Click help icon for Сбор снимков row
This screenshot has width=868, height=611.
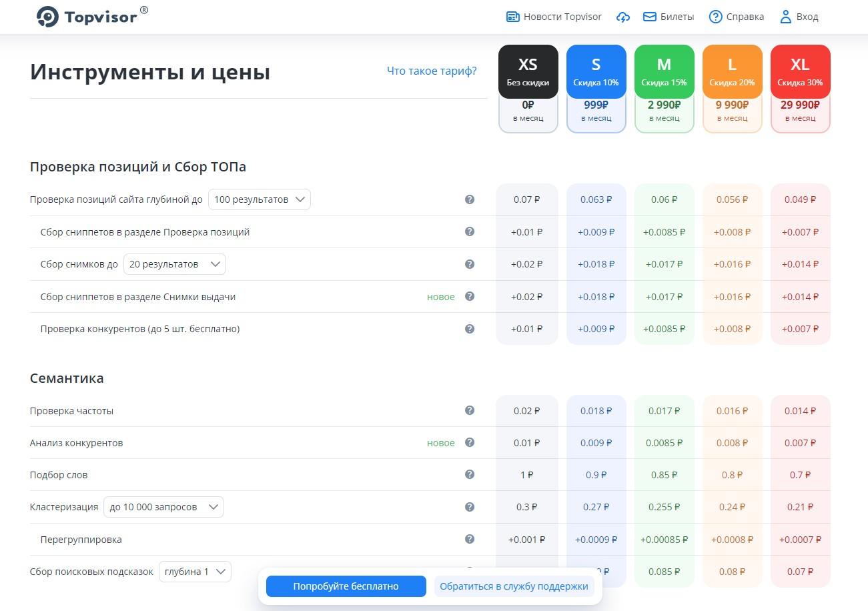pyautogui.click(x=470, y=264)
